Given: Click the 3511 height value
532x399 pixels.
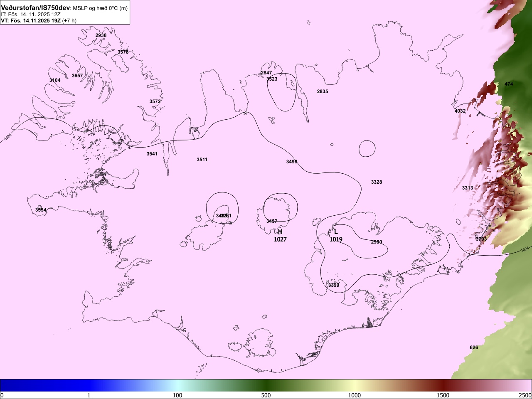Looking at the screenshot, I should click(x=202, y=160).
